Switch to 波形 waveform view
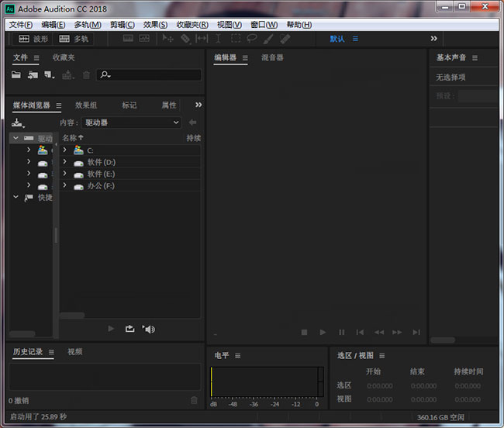This screenshot has height=428, width=504. pos(33,38)
